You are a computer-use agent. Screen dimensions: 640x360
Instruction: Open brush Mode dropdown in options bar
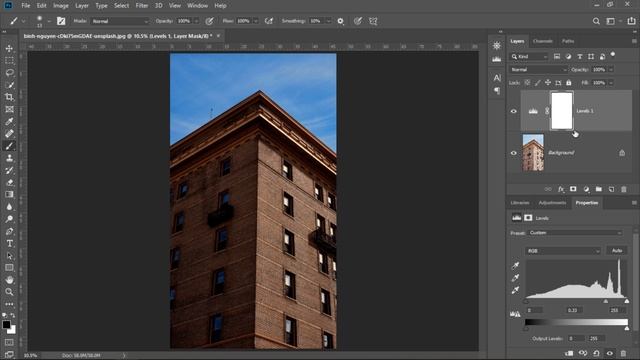point(120,21)
